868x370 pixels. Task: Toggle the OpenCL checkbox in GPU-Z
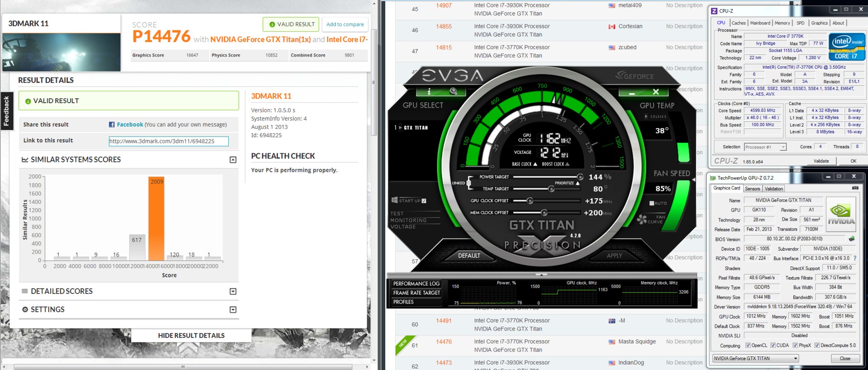click(748, 345)
